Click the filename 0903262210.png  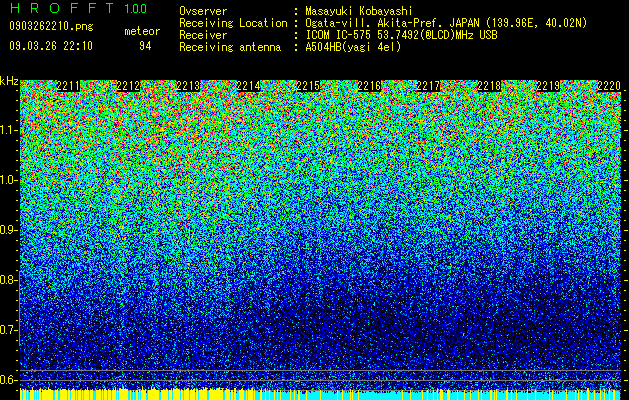point(51,27)
